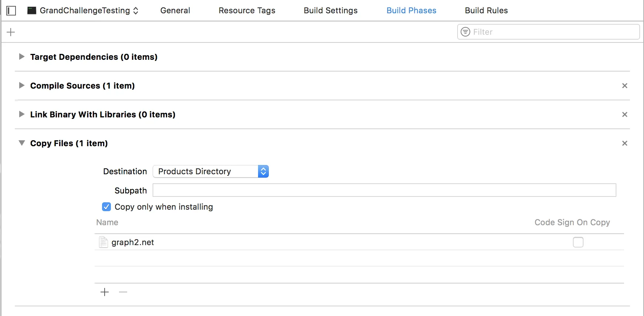
Task: Click the minus button under file list
Action: click(123, 292)
